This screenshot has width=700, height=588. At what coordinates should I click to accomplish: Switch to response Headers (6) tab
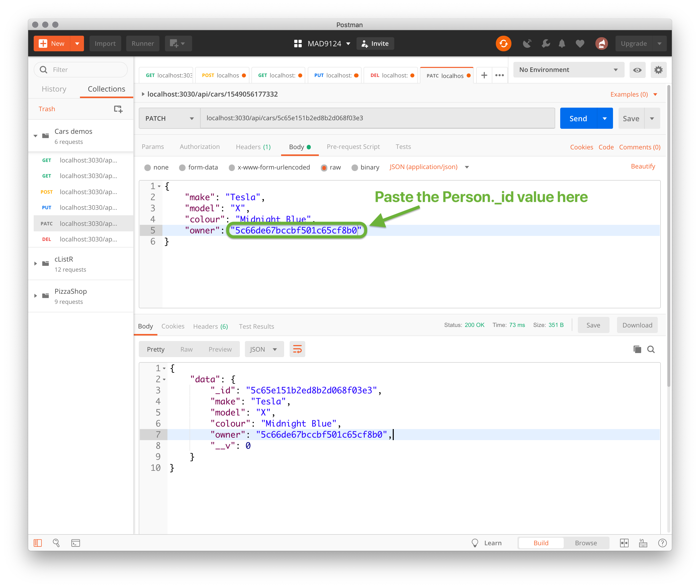click(211, 326)
